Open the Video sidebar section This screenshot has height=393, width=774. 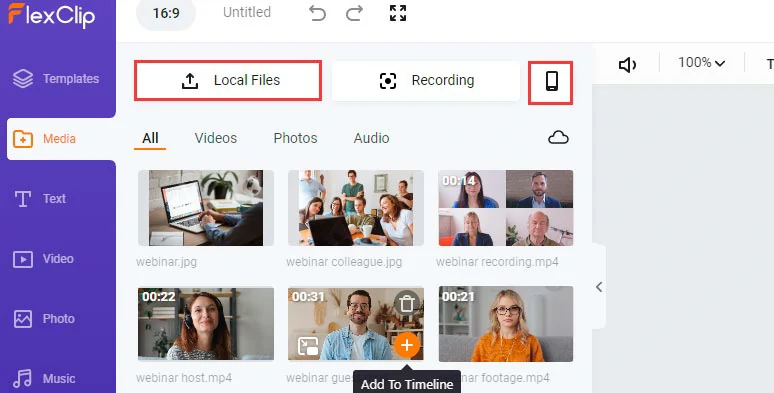(43, 259)
